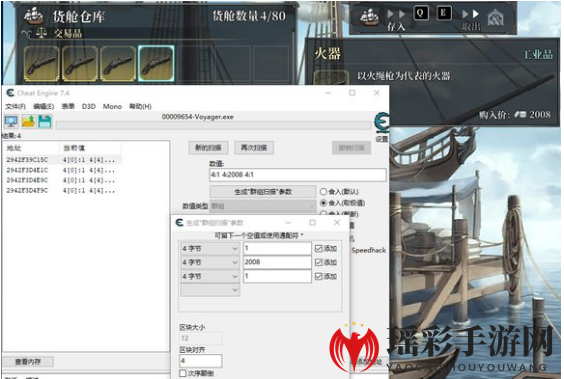The image size is (564, 379).
Task: Select the 舍入(默认) radio button
Action: [323, 192]
